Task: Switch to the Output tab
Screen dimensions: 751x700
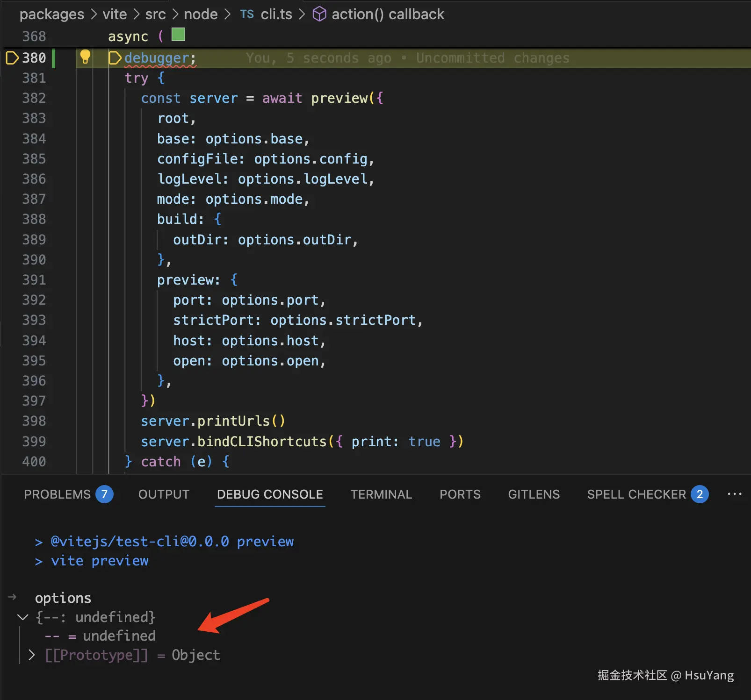Action: coord(164,494)
